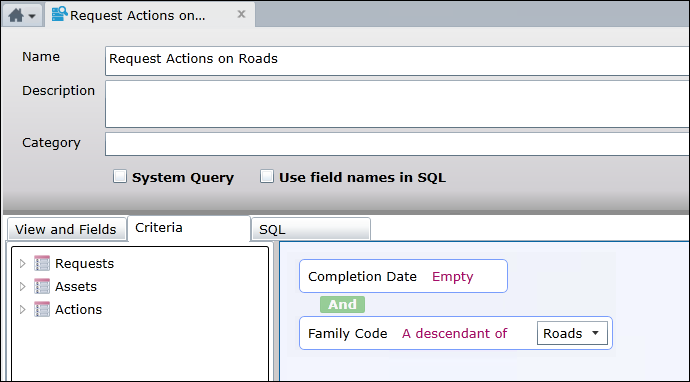Click into the Description text field
The width and height of the screenshot is (690, 382).
pos(397,104)
